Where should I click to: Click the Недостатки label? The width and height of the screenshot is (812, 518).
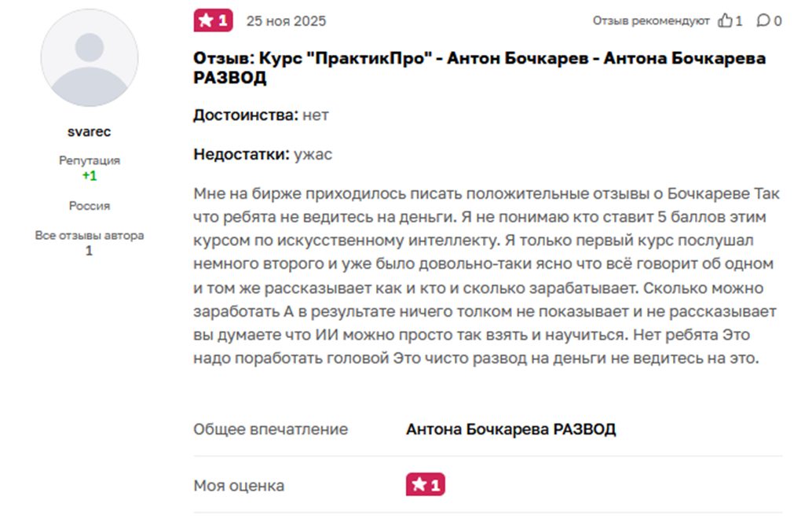pos(241,154)
